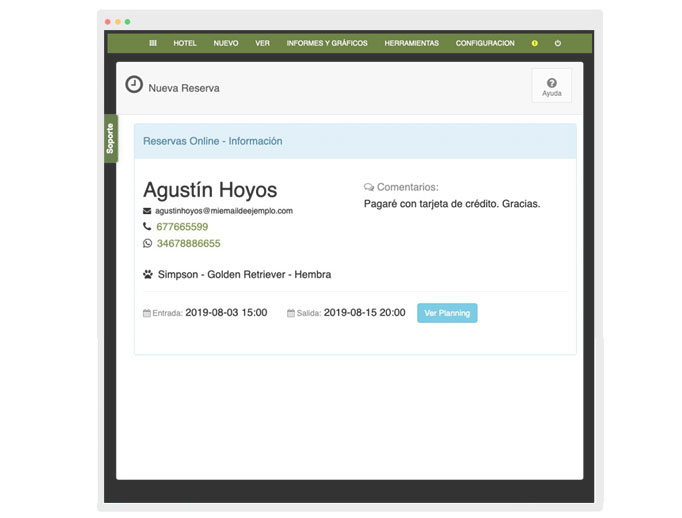
Task: Expand the HERRAMIENTAS menu
Action: [411, 43]
